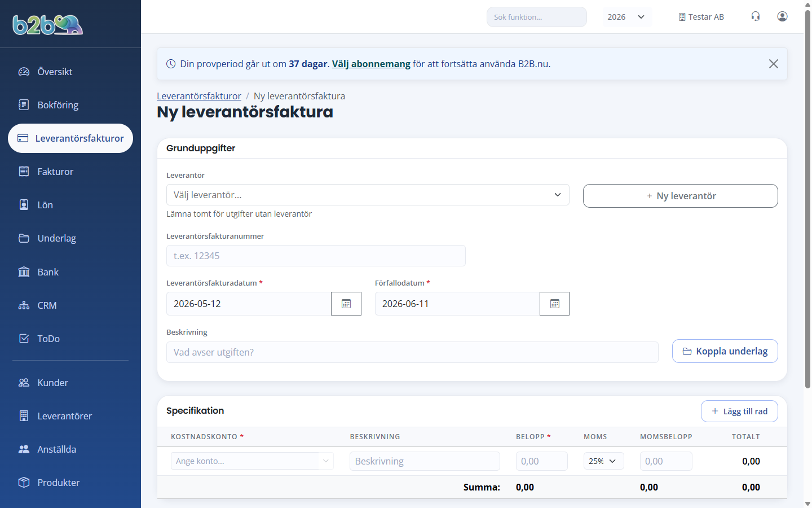Open the 2026 year dropdown
Image resolution: width=812 pixels, height=508 pixels.
pos(626,17)
